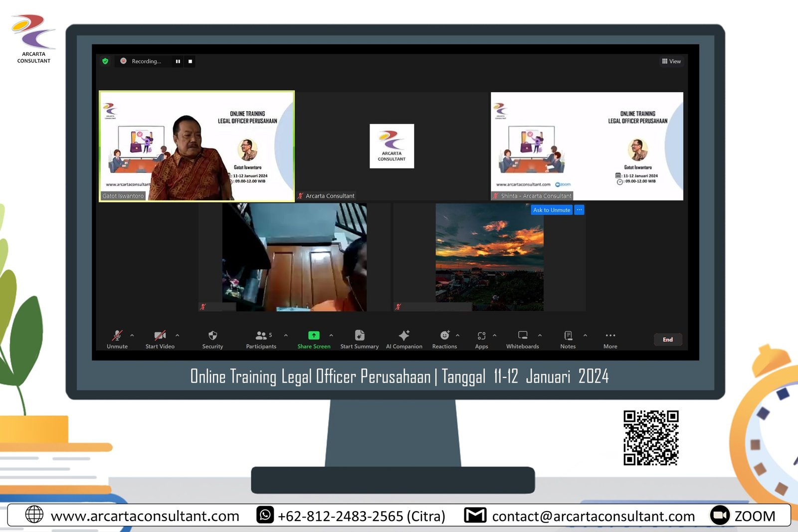The width and height of the screenshot is (798, 532).
Task: Unmute the microphone
Action: pos(117,336)
